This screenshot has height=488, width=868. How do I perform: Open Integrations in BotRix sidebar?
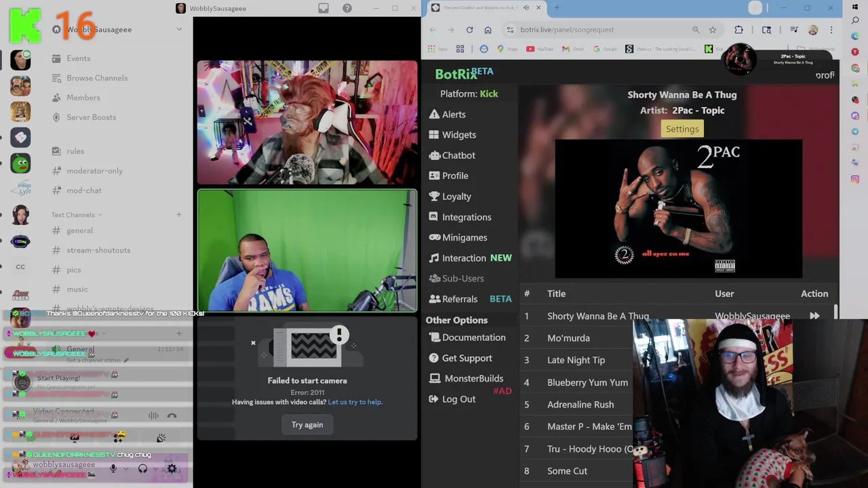[460, 217]
